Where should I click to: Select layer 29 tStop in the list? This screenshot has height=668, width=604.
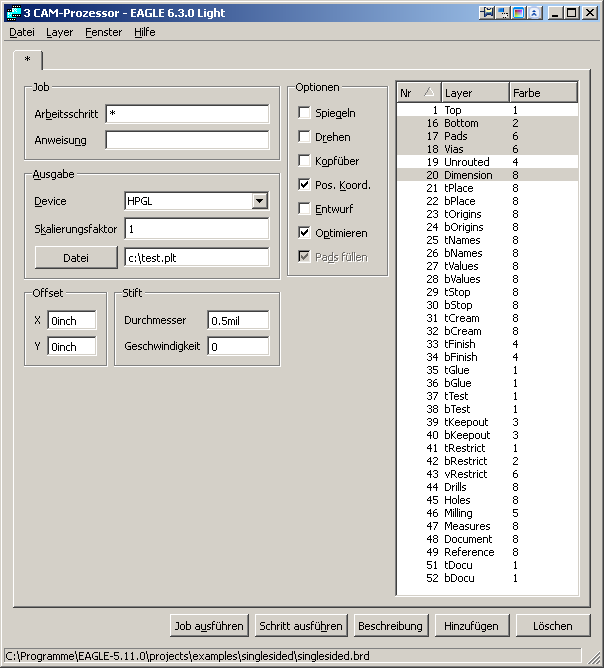pos(487,292)
